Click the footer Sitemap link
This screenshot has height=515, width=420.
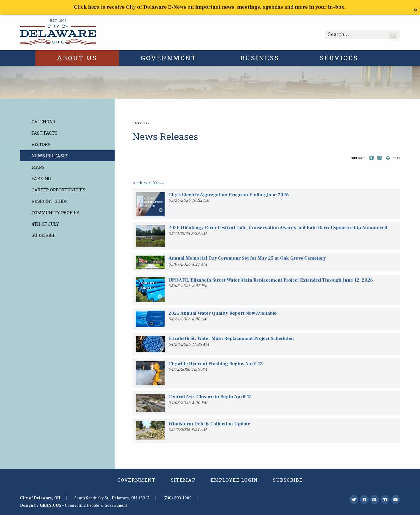(x=183, y=480)
